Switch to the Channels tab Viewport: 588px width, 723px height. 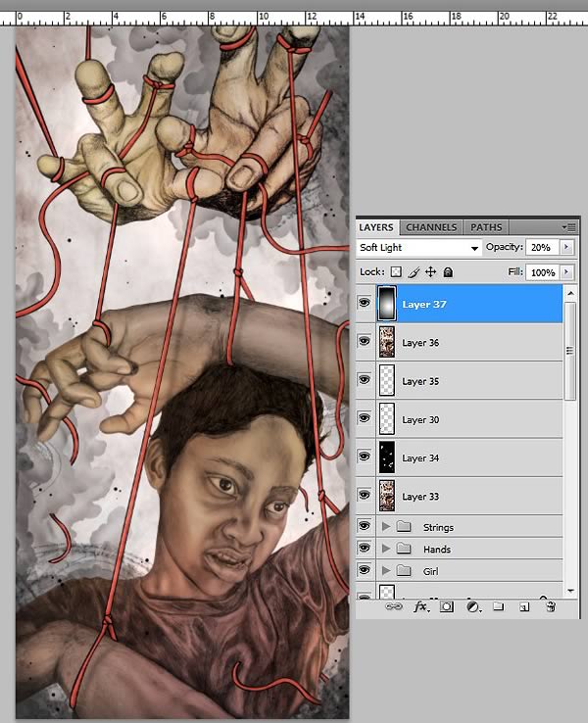point(431,227)
